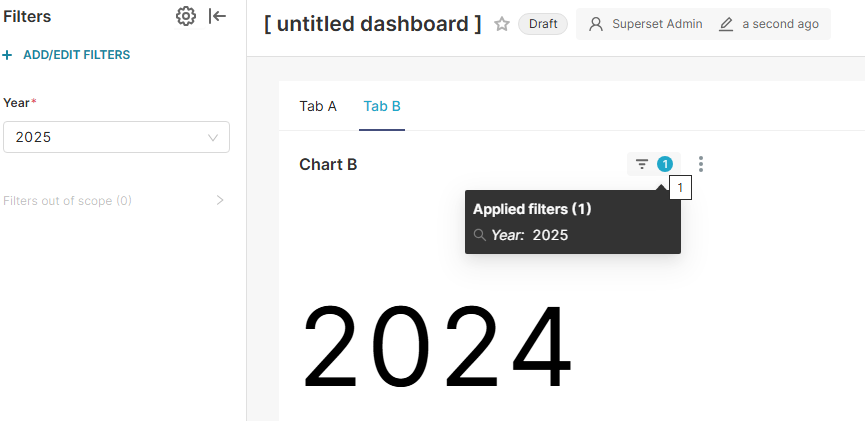Click the blue filter count badge on Chart B
This screenshot has width=865, height=421.
click(665, 164)
